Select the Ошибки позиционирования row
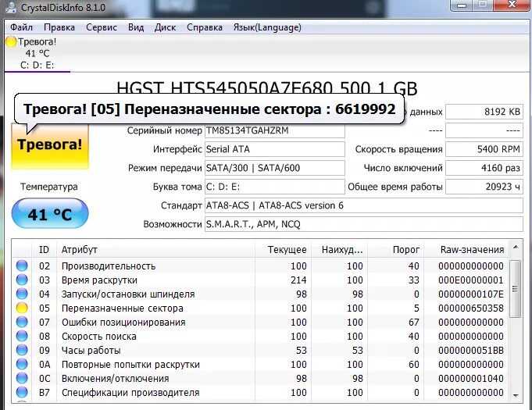Image resolution: width=532 pixels, height=410 pixels. pos(261,322)
